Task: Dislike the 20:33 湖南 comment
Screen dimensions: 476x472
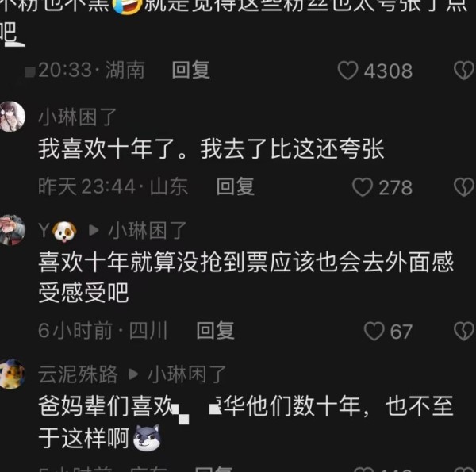Action: (464, 71)
